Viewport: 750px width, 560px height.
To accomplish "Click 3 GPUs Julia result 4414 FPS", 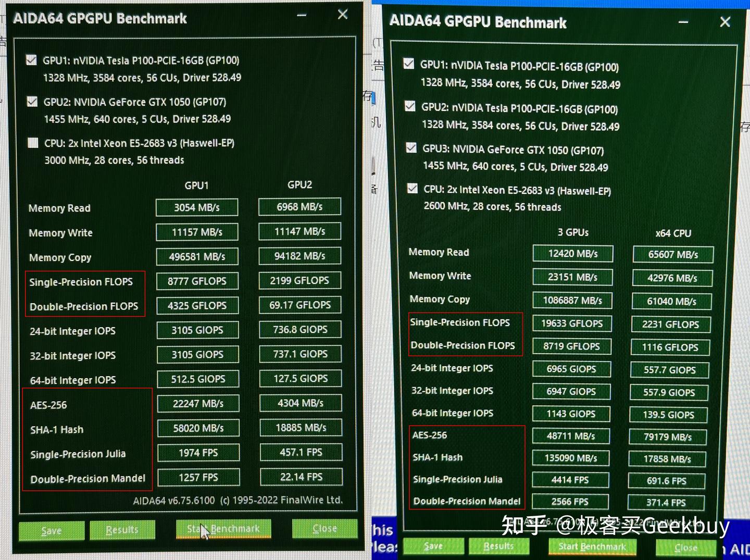I will tap(570, 480).
